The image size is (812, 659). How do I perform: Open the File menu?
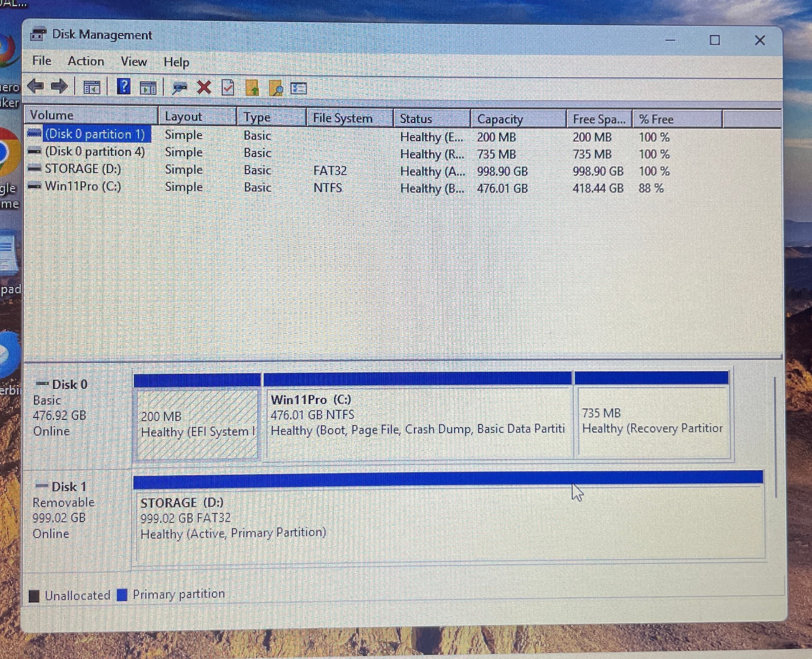[x=42, y=61]
